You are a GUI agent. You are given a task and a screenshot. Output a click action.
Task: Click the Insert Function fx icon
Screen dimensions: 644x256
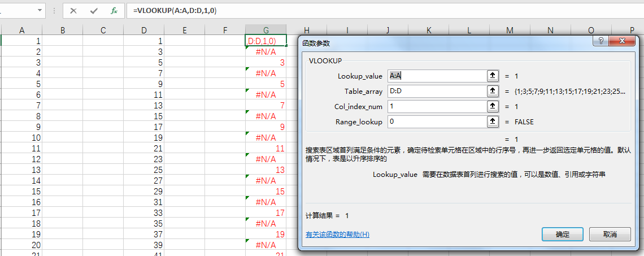[114, 11]
